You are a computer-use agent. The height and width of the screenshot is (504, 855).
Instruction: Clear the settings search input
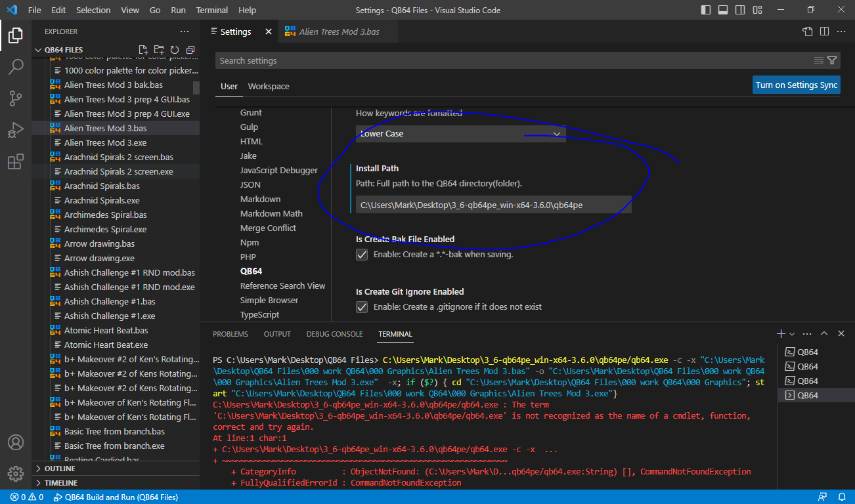pos(818,60)
